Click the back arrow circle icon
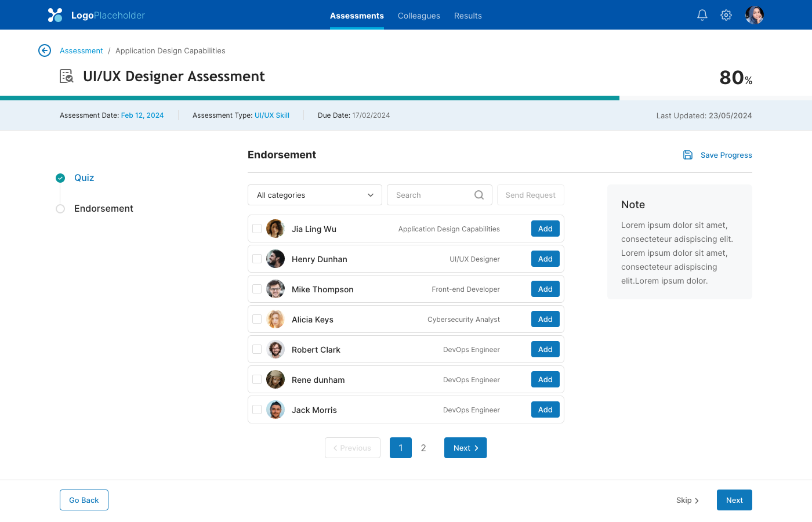The width and height of the screenshot is (812, 522). tap(45, 50)
